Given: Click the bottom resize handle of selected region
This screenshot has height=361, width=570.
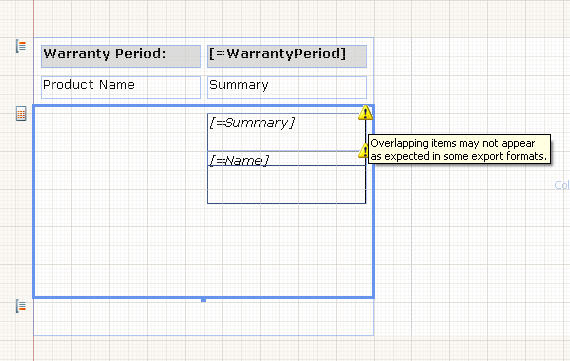Looking at the screenshot, I should click(x=204, y=300).
